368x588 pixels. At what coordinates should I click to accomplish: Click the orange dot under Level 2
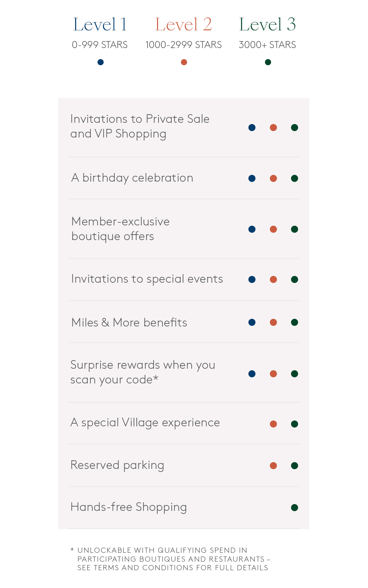pos(184,62)
